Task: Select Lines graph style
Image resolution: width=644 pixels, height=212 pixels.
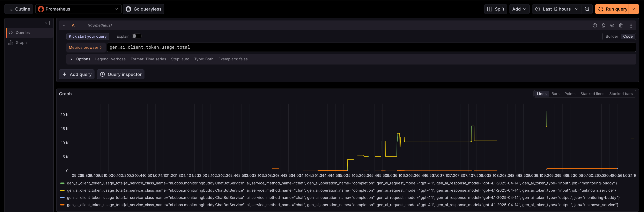Action: [x=541, y=94]
